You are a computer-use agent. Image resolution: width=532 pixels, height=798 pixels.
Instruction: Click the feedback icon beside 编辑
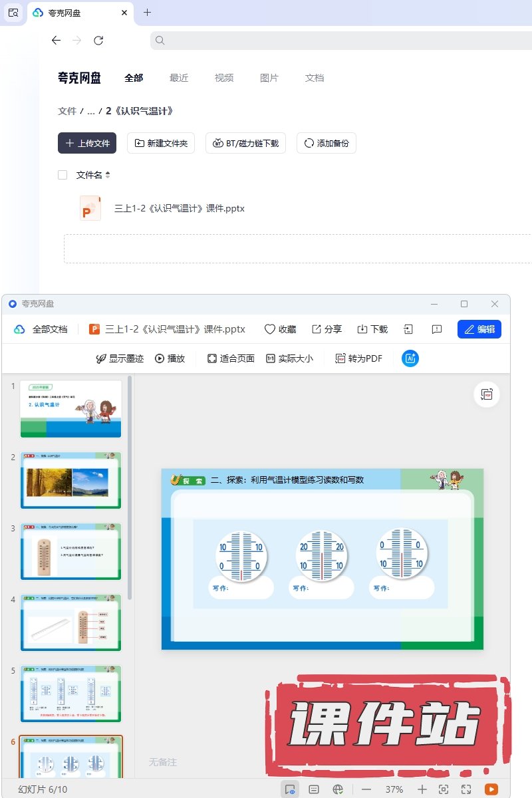[437, 329]
